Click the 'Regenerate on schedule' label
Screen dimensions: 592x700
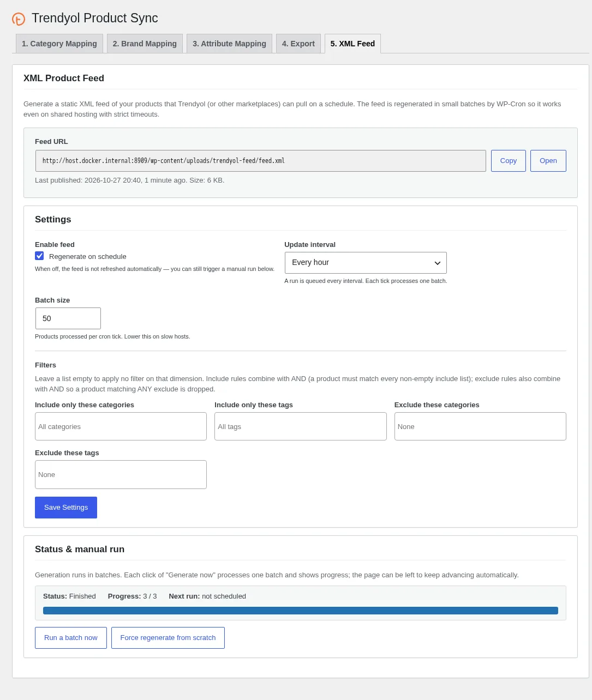tap(88, 257)
